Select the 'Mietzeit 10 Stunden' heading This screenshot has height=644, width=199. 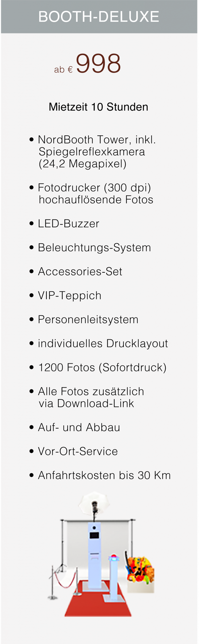pyautogui.click(x=98, y=107)
